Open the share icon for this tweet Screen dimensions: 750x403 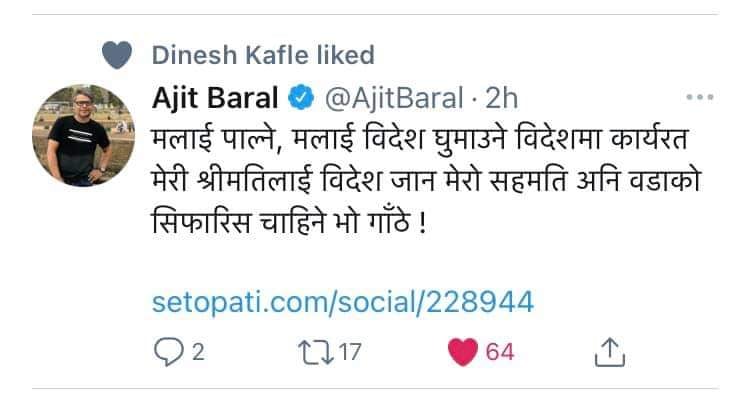pyautogui.click(x=610, y=352)
